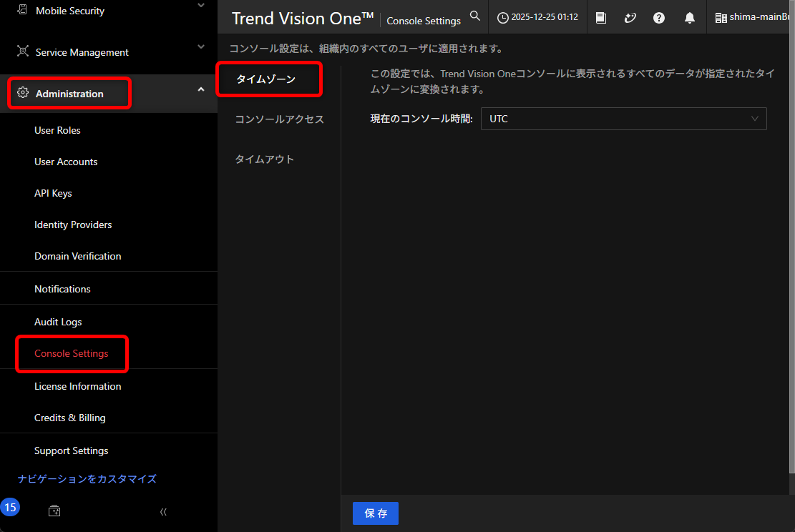The width and height of the screenshot is (795, 532).
Task: Expand the Service Management chevron
Action: tap(201, 46)
